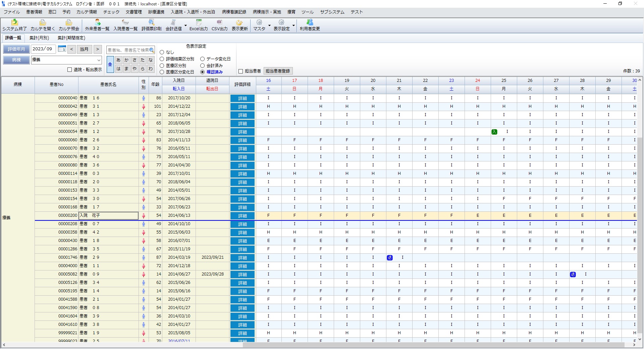Refresh view with 表示更新 icon
Image resolution: width=644 pixels, height=349 pixels.
tap(239, 22)
